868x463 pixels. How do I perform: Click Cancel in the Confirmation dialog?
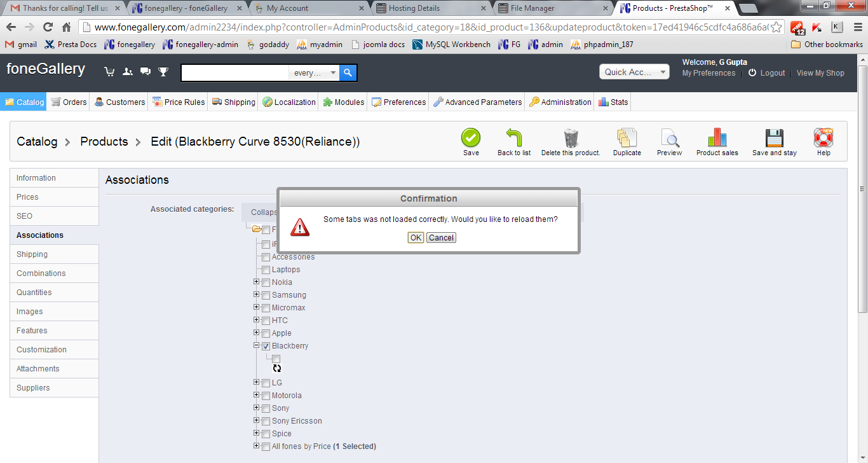441,237
